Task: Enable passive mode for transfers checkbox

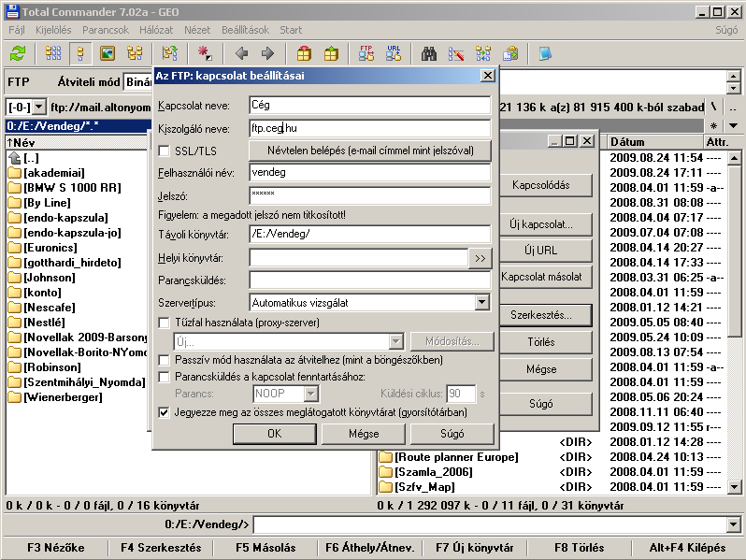Action: tap(164, 360)
